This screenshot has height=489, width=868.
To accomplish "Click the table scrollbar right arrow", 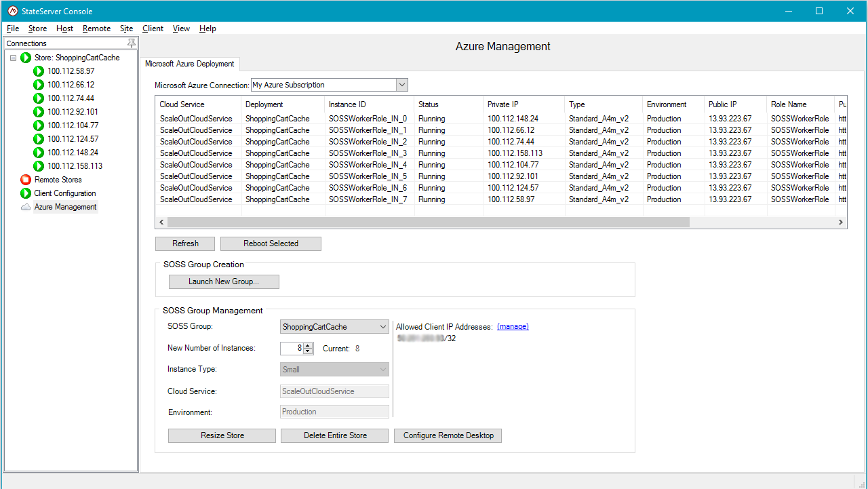I will click(x=841, y=222).
